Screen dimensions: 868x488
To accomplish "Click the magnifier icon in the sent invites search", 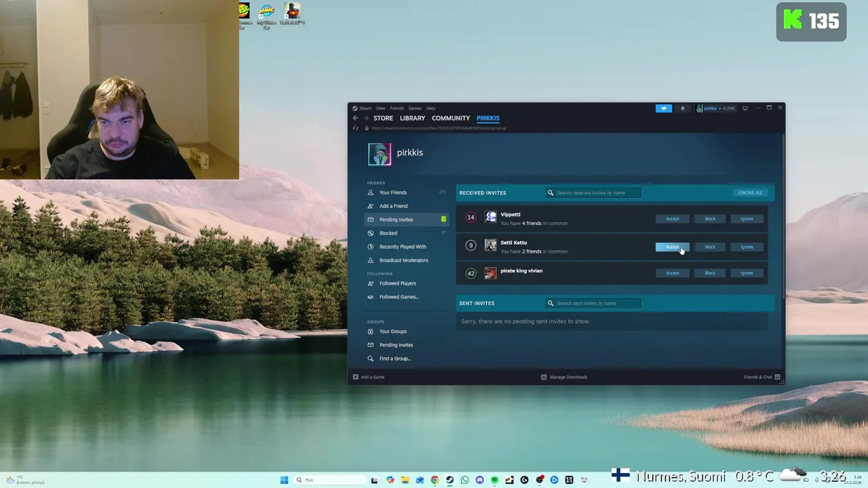I will coord(551,303).
